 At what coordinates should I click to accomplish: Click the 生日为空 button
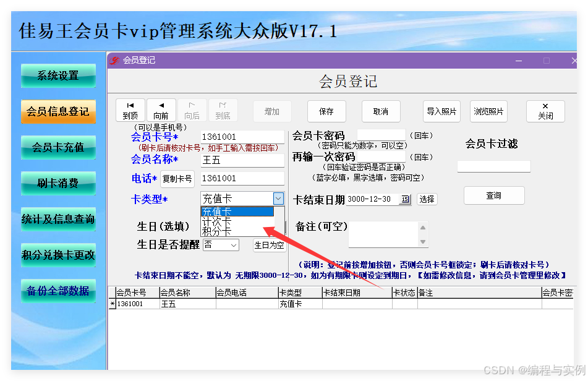click(x=269, y=246)
